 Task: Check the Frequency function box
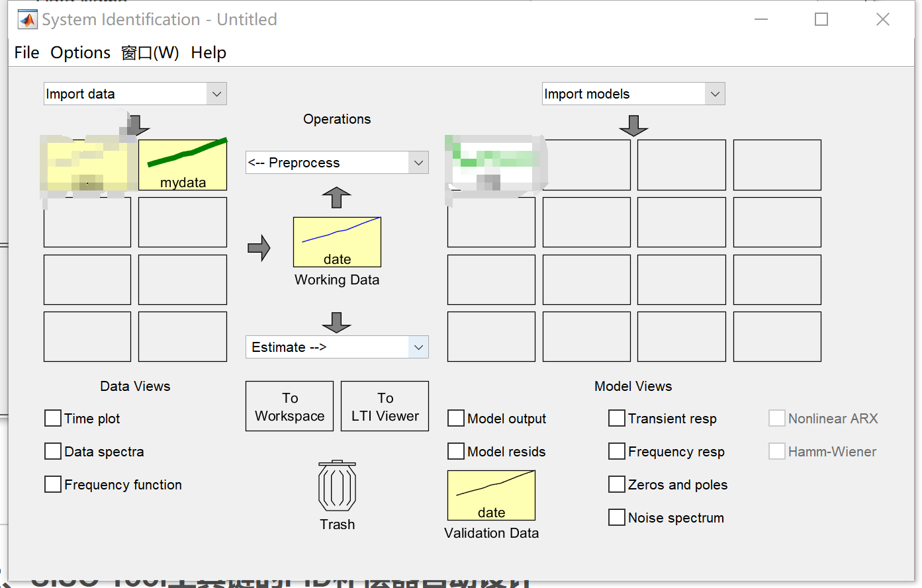(x=53, y=484)
